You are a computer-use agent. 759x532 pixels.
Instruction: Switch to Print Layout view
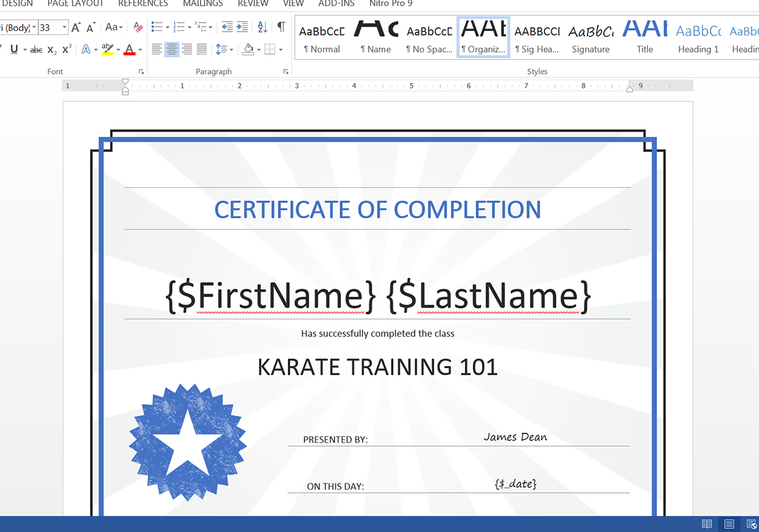click(729, 524)
